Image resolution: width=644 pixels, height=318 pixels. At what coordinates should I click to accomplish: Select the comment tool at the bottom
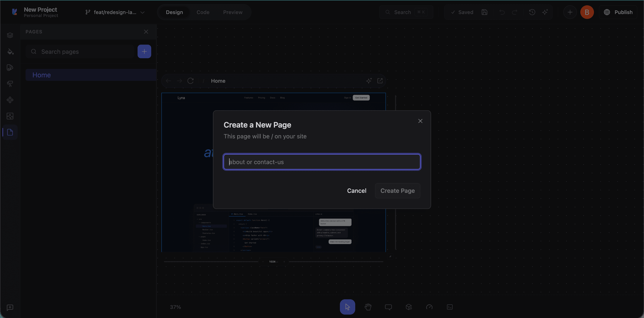388,307
